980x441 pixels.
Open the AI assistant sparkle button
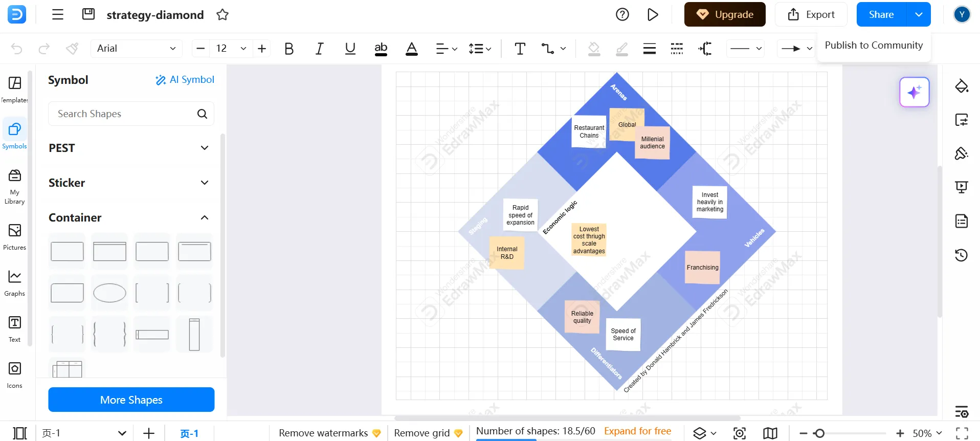(x=915, y=92)
